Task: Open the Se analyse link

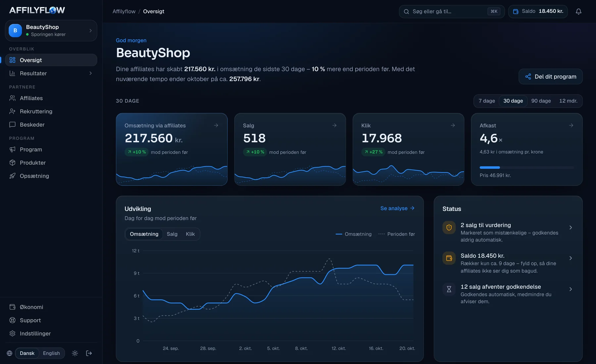Action: 397,208
